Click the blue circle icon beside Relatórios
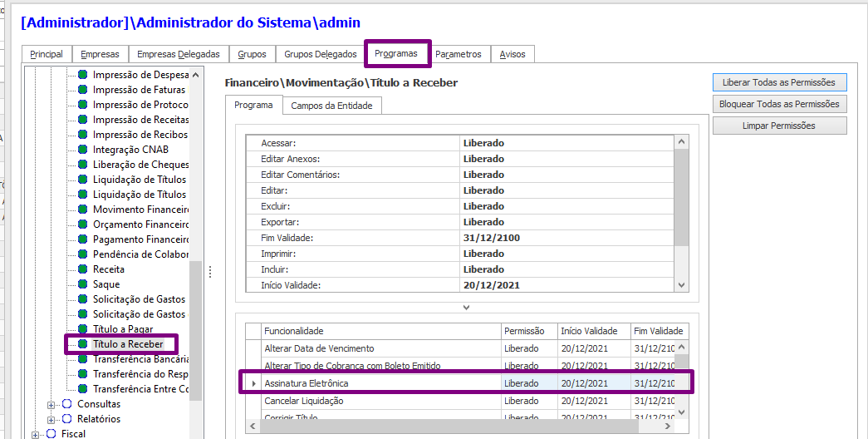The height and width of the screenshot is (439, 868). tap(67, 419)
